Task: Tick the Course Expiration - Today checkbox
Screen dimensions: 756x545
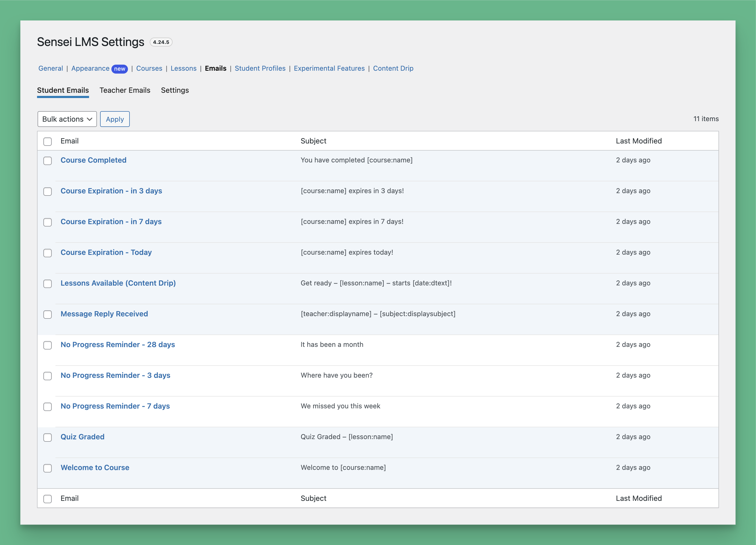Action: [48, 253]
